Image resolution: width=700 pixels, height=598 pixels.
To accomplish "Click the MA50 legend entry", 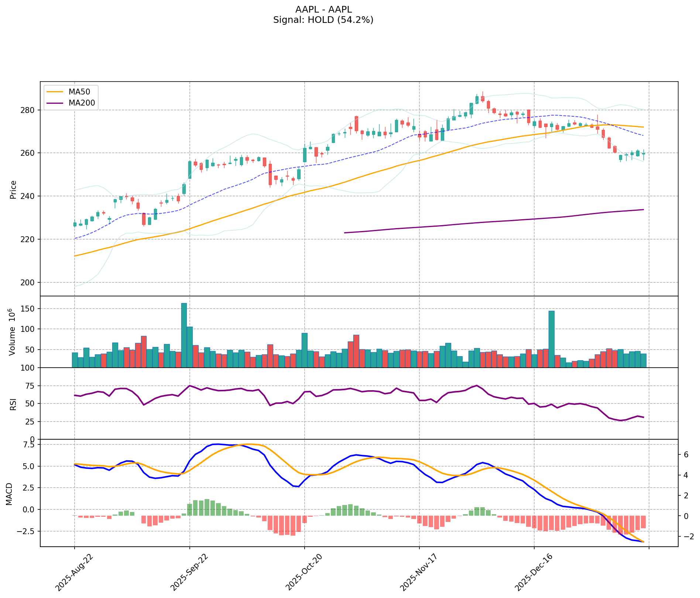I will [x=79, y=91].
